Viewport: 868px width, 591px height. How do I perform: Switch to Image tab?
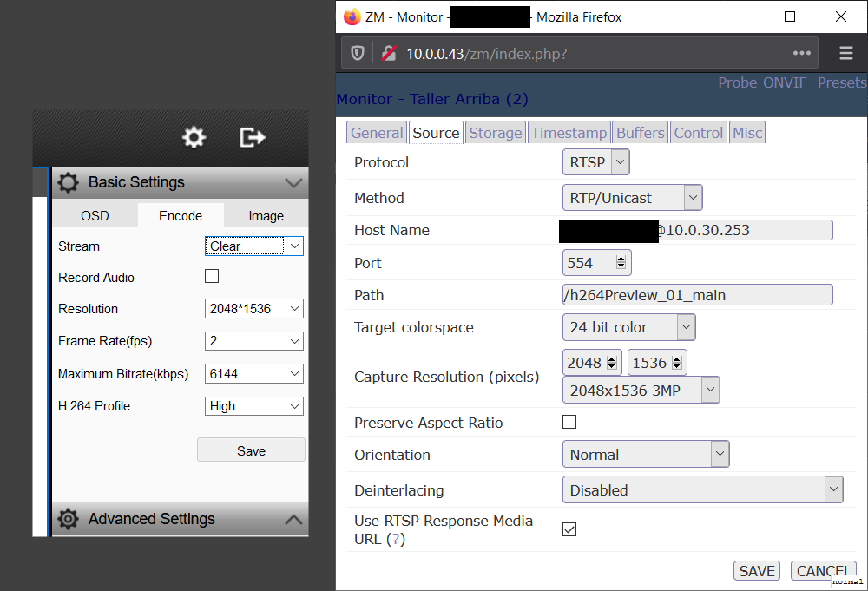click(x=266, y=216)
